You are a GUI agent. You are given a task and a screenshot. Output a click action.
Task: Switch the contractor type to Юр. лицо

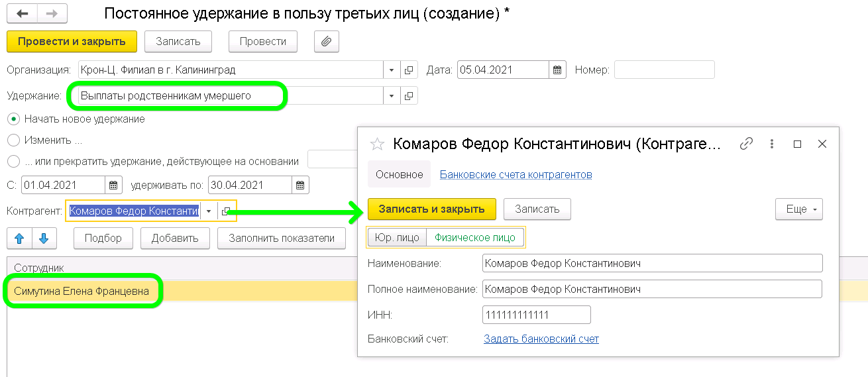pos(397,237)
